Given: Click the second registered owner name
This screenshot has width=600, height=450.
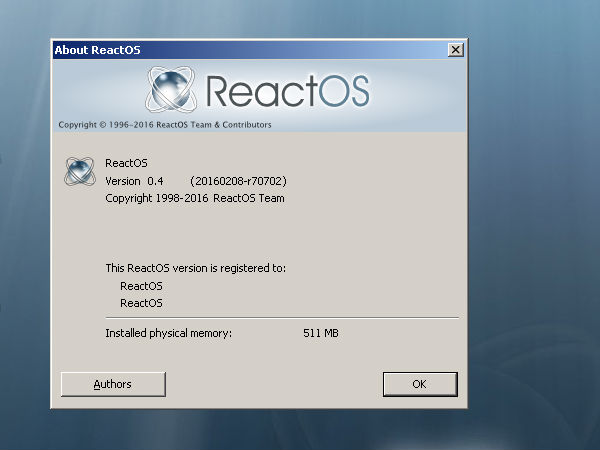Looking at the screenshot, I should click(141, 303).
